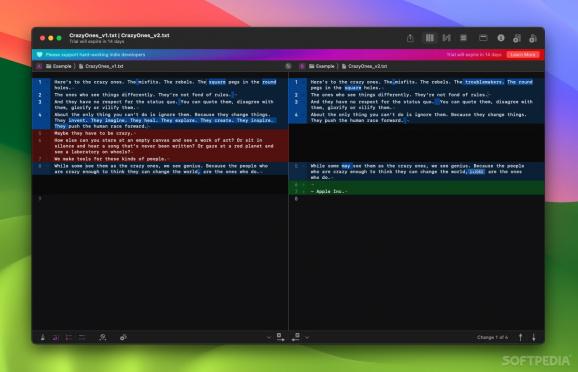
Task: Open the Share icon in toolbar
Action: (410, 38)
